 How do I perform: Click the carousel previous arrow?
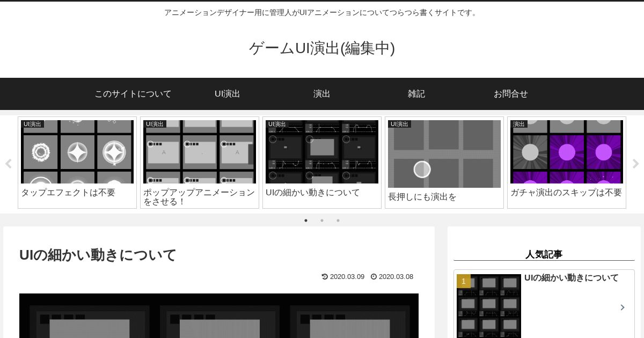click(x=8, y=164)
